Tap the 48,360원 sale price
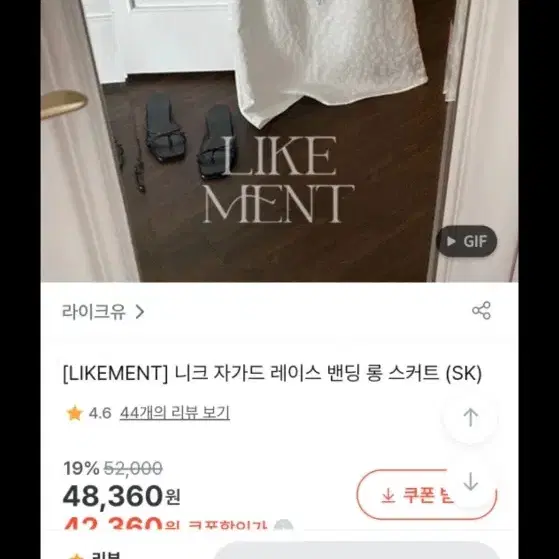Viewport: 559px width, 559px height. coord(122,496)
